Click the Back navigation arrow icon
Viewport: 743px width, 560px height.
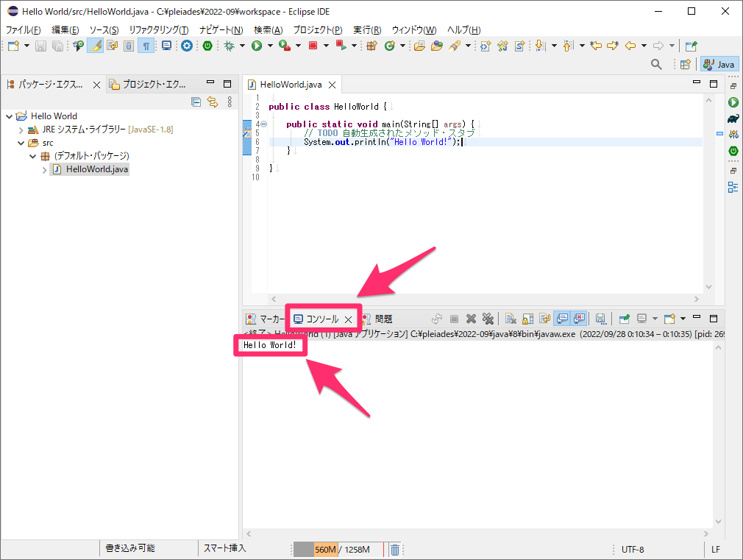point(630,46)
